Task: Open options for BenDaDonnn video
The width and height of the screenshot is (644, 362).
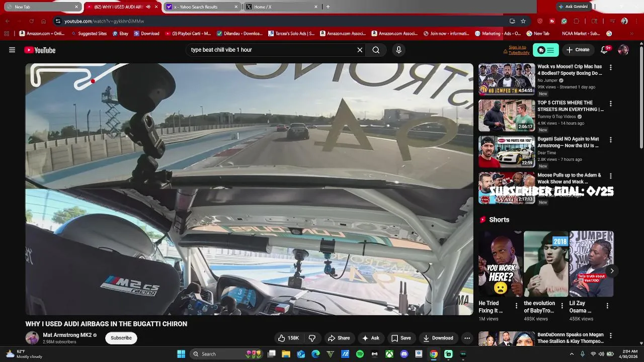Action: coord(611,335)
